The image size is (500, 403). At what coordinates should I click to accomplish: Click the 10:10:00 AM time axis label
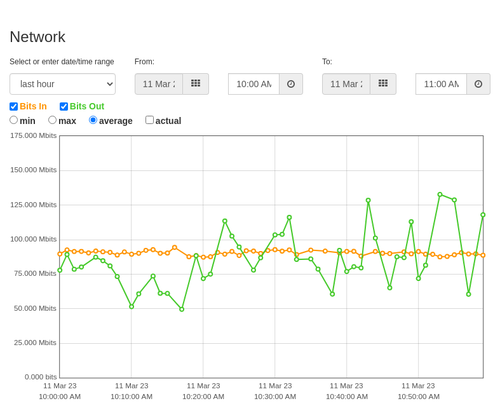pyautogui.click(x=132, y=397)
